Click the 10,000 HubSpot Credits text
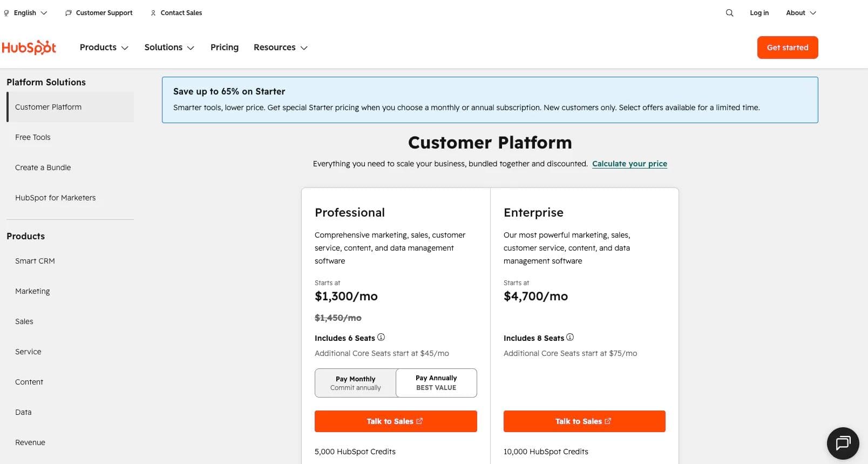This screenshot has width=868, height=464. coord(546,452)
